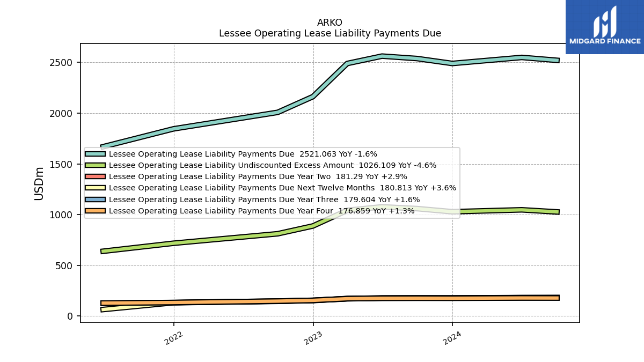Click the yellow Next Twelve Months legend swatch
Screen dimensions: 644x362
click(x=95, y=188)
